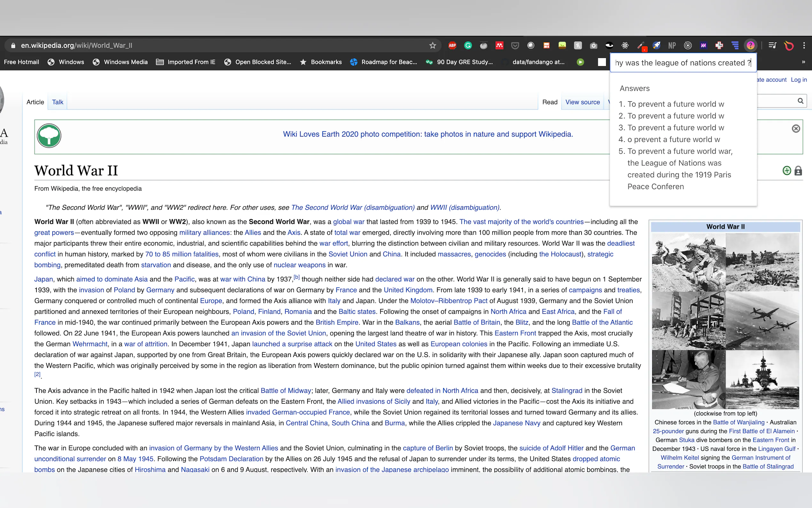812x508 pixels.
Task: Click the question input in extension popup
Action: tap(683, 63)
